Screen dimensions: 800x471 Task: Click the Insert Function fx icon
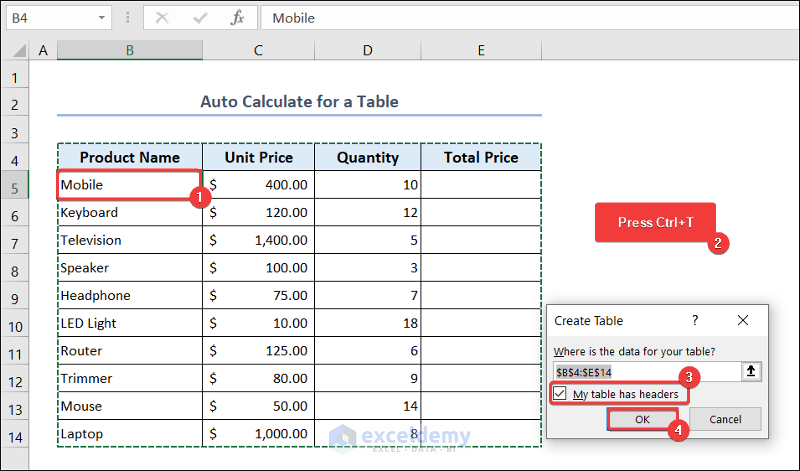tap(237, 18)
